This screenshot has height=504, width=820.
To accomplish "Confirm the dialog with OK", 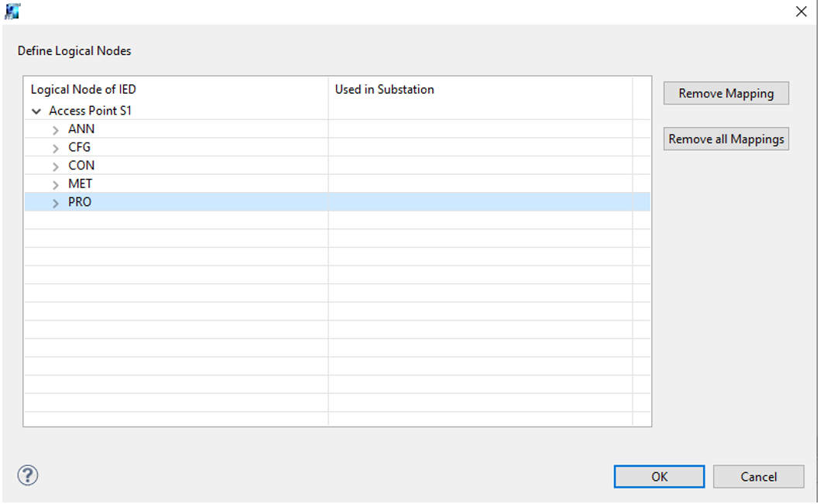I will pos(659,477).
